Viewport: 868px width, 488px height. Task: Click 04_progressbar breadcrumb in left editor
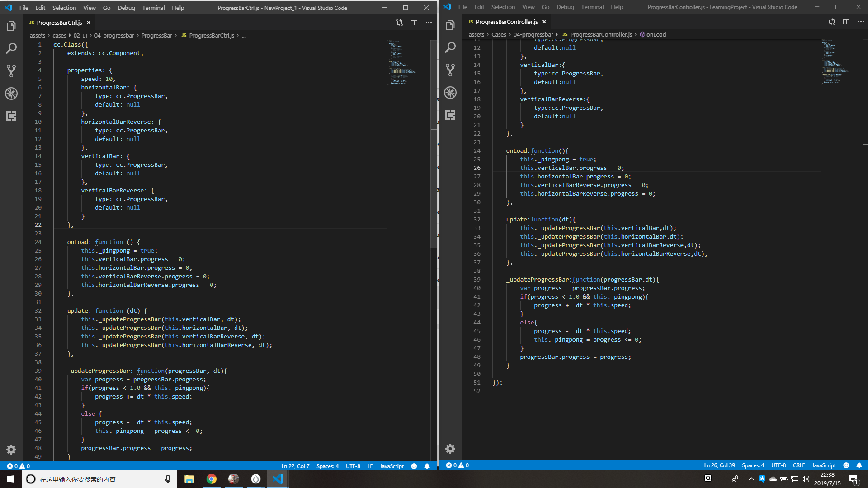[x=114, y=35]
